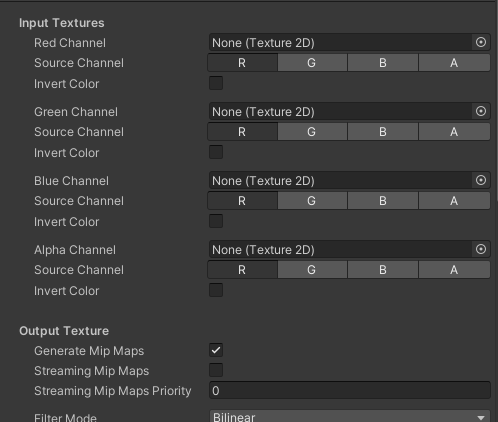Select B as Green Channel source

click(x=383, y=132)
